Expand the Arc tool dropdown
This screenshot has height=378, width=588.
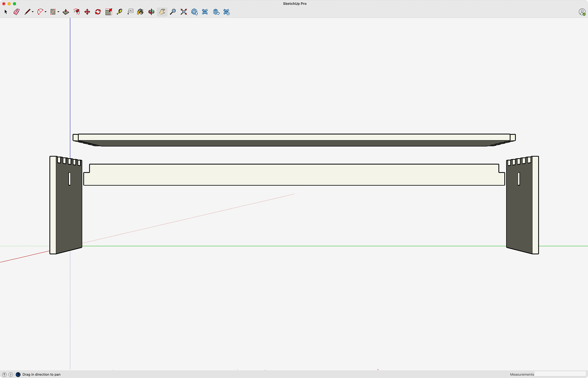[x=46, y=12]
